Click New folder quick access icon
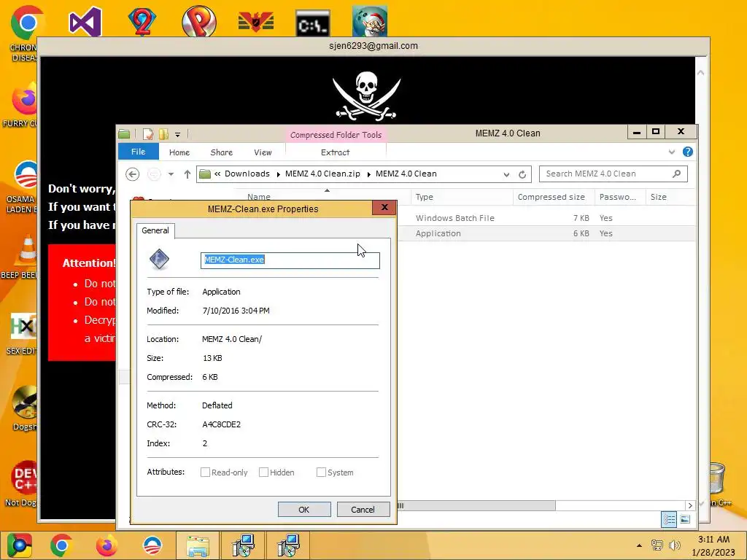Image resolution: width=747 pixels, height=560 pixels. [x=163, y=134]
